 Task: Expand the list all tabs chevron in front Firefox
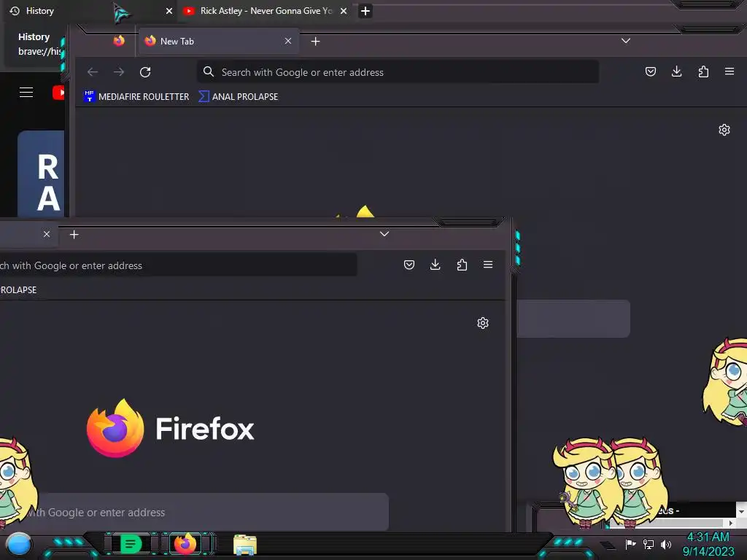(x=384, y=234)
